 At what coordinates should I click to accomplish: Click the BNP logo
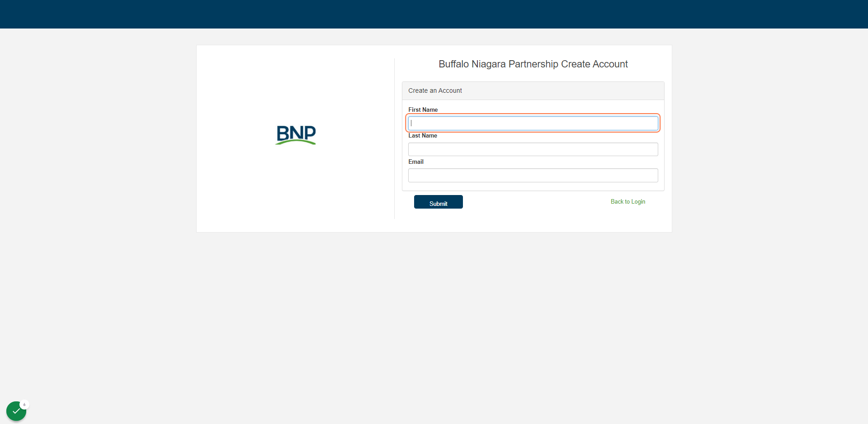click(x=296, y=135)
